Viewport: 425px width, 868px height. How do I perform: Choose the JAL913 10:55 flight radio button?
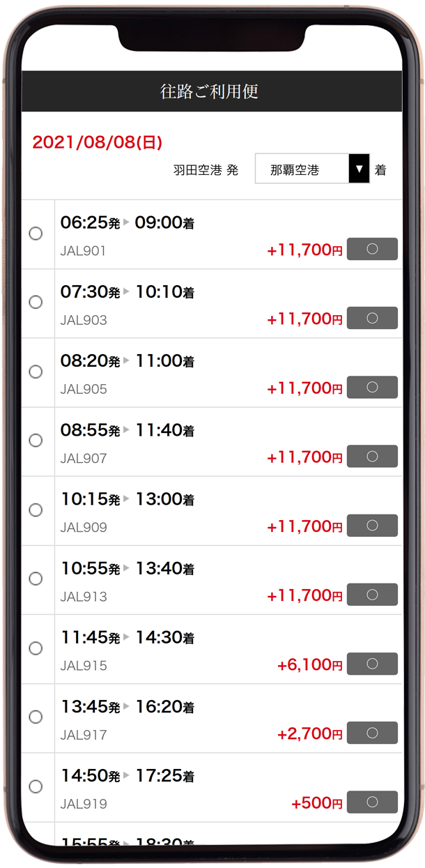click(x=36, y=579)
